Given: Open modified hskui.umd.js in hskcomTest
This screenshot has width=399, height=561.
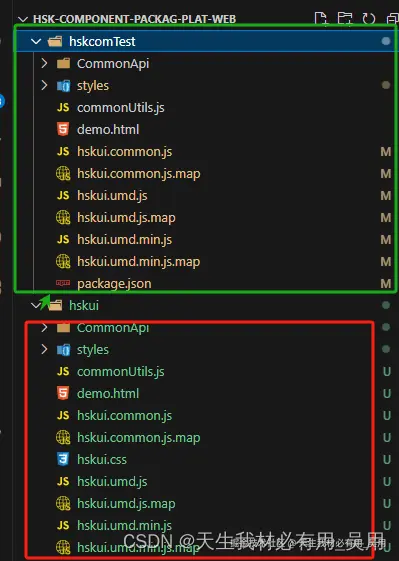Looking at the screenshot, I should pyautogui.click(x=112, y=196).
